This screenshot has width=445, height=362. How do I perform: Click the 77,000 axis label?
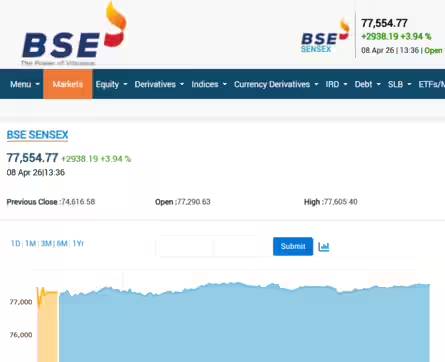click(21, 302)
